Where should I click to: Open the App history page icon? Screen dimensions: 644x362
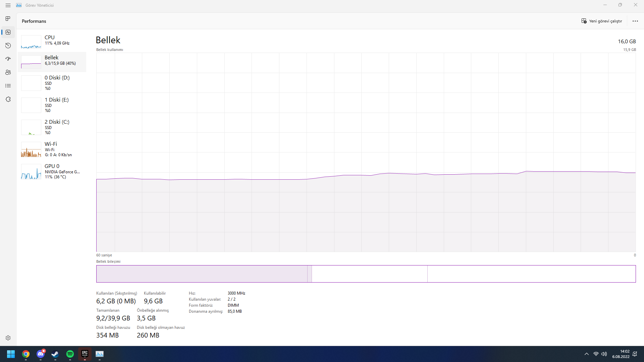(8, 46)
